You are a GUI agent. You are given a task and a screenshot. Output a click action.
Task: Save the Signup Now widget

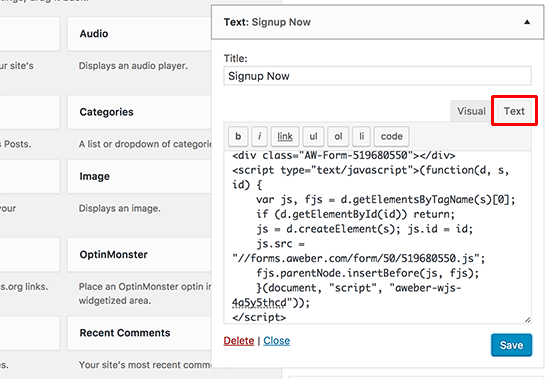(511, 345)
